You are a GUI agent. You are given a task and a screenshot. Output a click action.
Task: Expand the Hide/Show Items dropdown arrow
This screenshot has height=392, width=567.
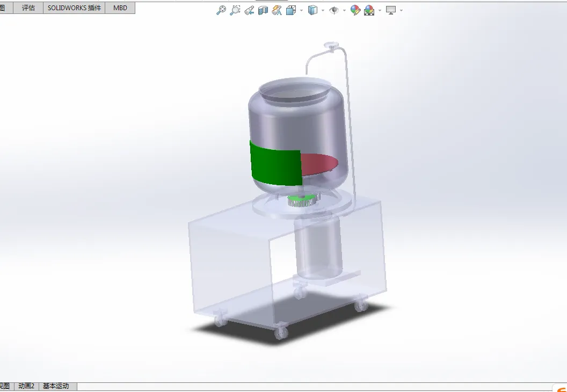pos(344,11)
